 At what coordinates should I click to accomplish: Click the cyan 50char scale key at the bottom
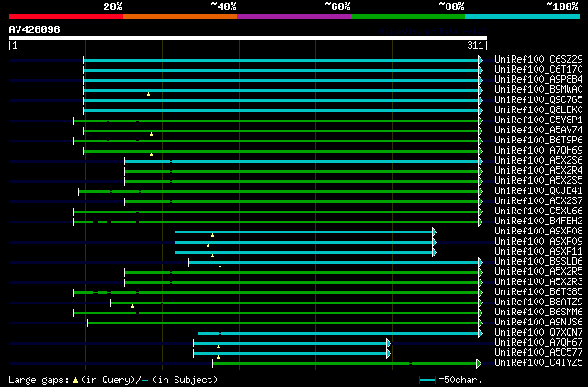tap(427, 381)
